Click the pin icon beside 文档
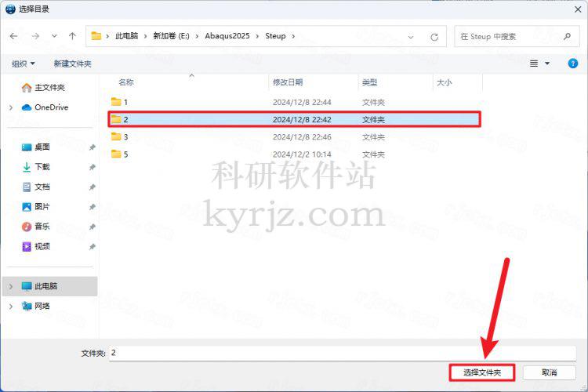This screenshot has height=392, width=588. click(x=92, y=187)
